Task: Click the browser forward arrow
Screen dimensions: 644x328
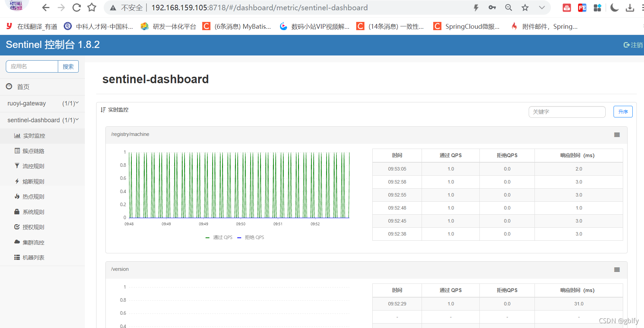Action: point(61,8)
